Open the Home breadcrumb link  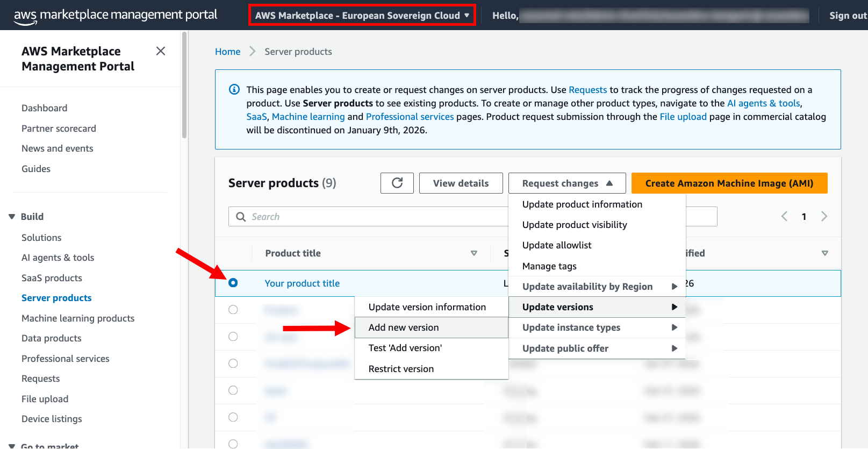228,52
